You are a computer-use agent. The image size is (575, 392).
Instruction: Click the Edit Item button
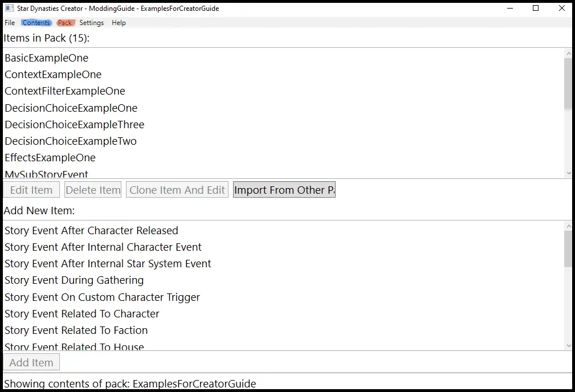click(x=31, y=190)
